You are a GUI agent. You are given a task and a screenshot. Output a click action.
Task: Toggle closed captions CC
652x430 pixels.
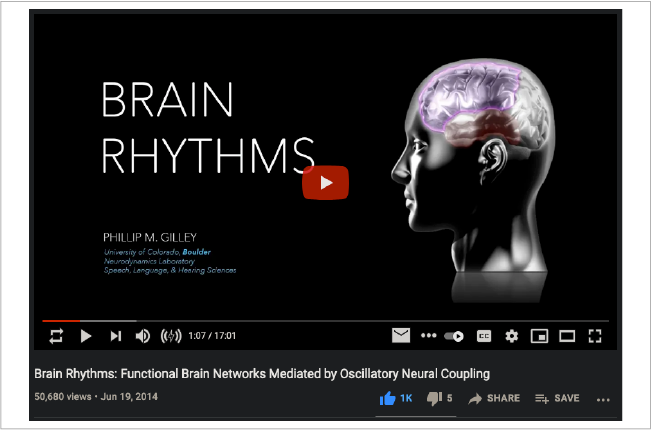484,336
